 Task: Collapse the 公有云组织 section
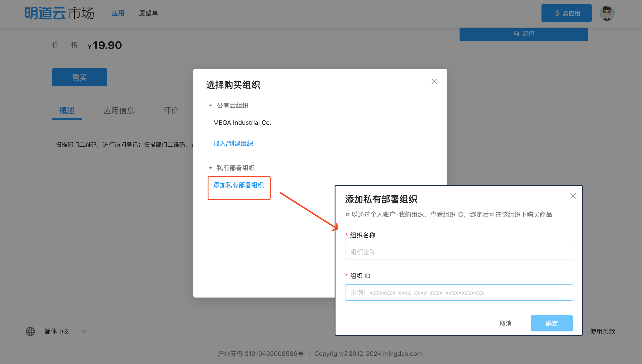[211, 106]
